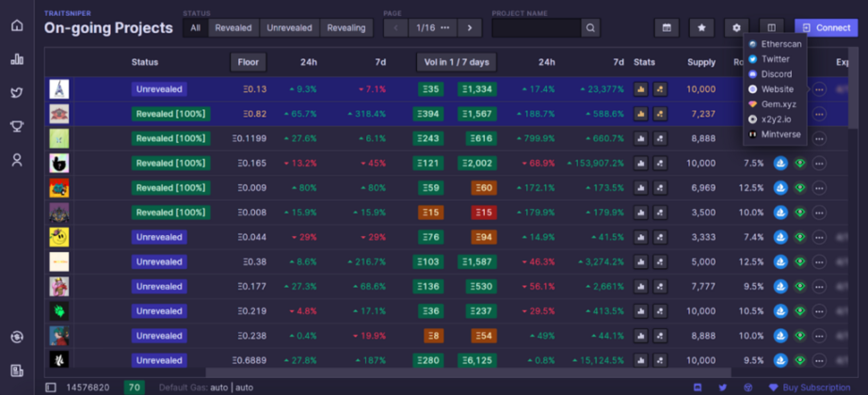Click the star favorites button in toolbar

[x=701, y=28]
